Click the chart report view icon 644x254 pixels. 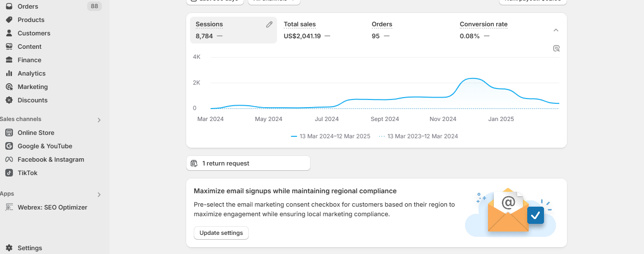(556, 48)
